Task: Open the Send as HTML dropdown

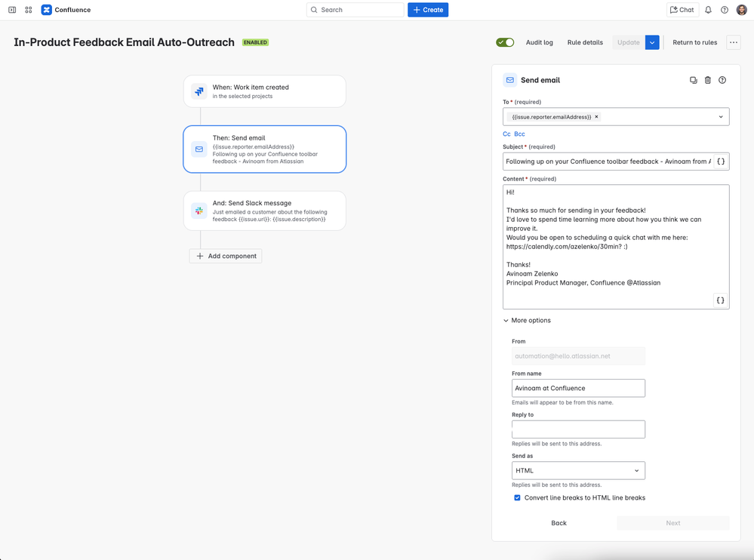Action: tap(578, 471)
